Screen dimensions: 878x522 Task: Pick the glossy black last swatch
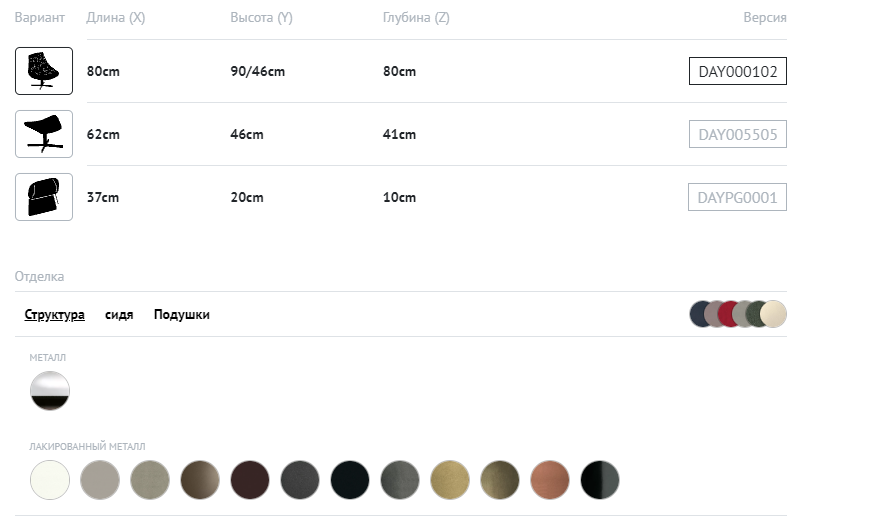600,480
